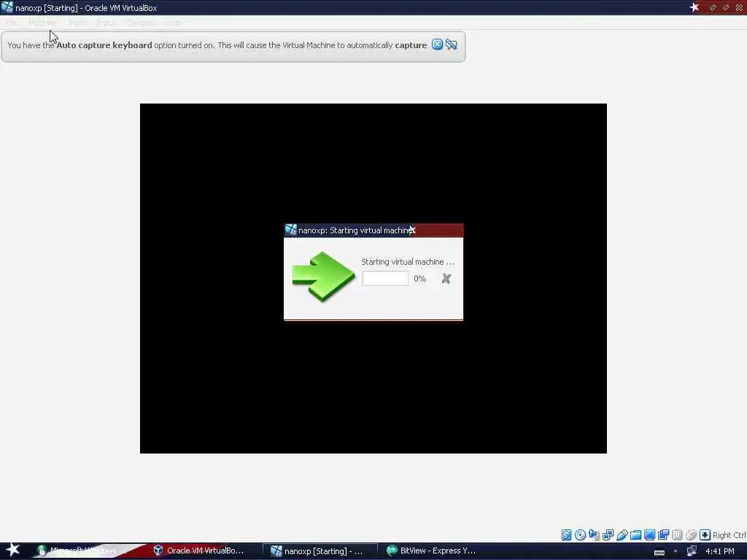
Task: Click the green arrow image in starting dialog
Action: pos(323,276)
